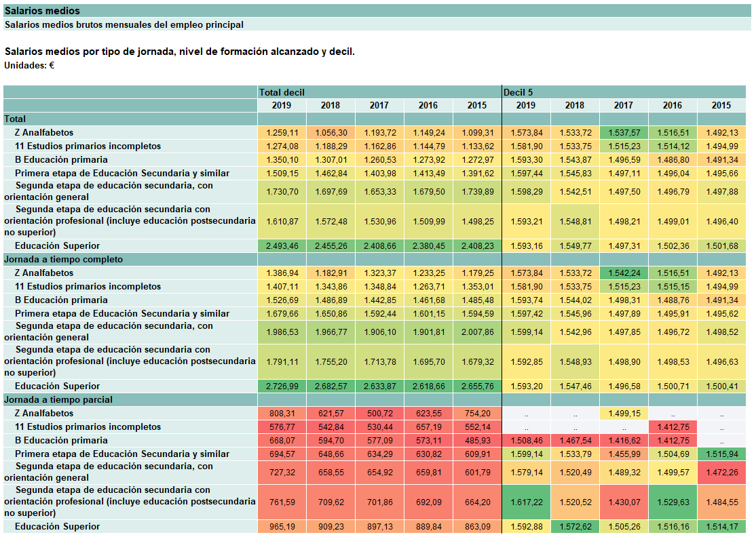Click the cell with value 1.526,69

point(282,300)
